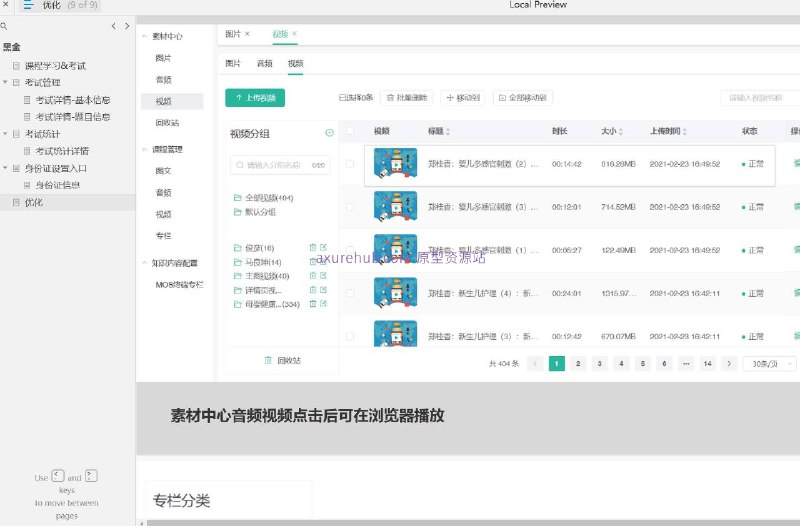Close the 视频 top tab with x
Viewport: 800px width, 526px height.
[294, 34]
